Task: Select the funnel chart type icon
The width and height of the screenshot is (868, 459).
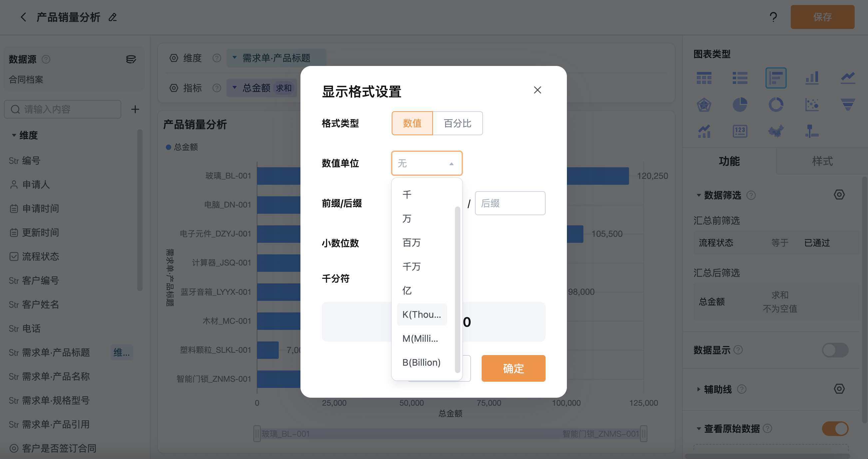Action: click(x=848, y=105)
